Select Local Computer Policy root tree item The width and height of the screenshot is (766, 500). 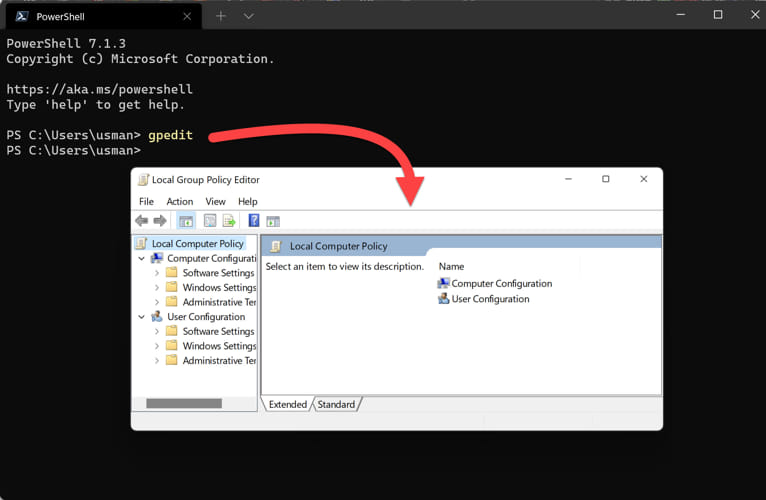[197, 244]
